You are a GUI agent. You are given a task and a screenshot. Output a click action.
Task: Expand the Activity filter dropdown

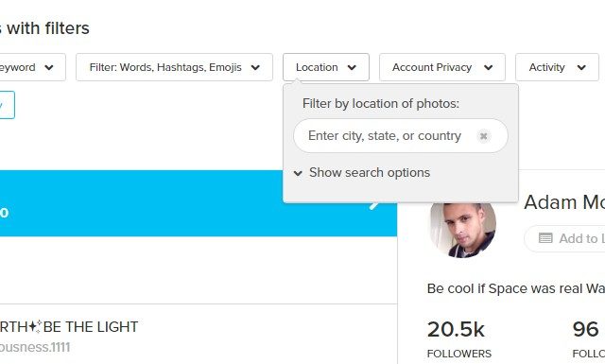(557, 67)
